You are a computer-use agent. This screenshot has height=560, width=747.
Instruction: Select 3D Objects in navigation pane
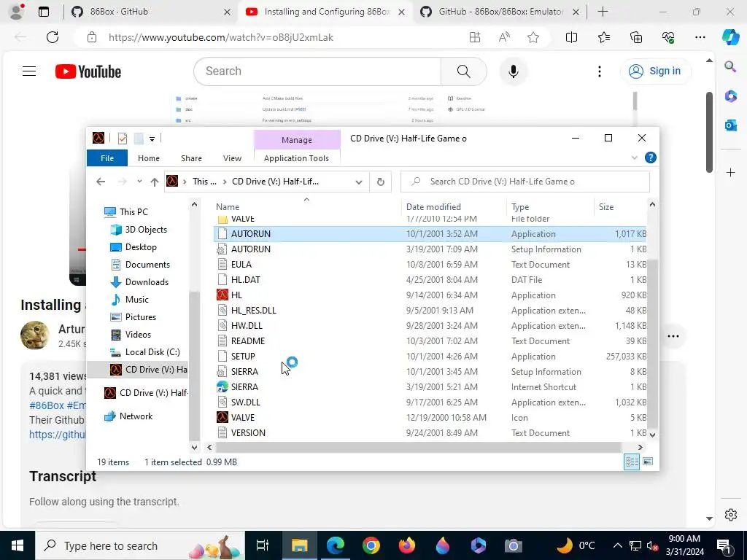click(146, 229)
